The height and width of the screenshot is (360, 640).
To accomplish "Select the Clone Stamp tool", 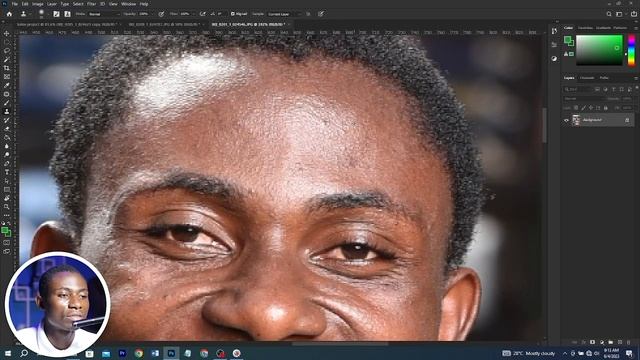I will [x=7, y=111].
